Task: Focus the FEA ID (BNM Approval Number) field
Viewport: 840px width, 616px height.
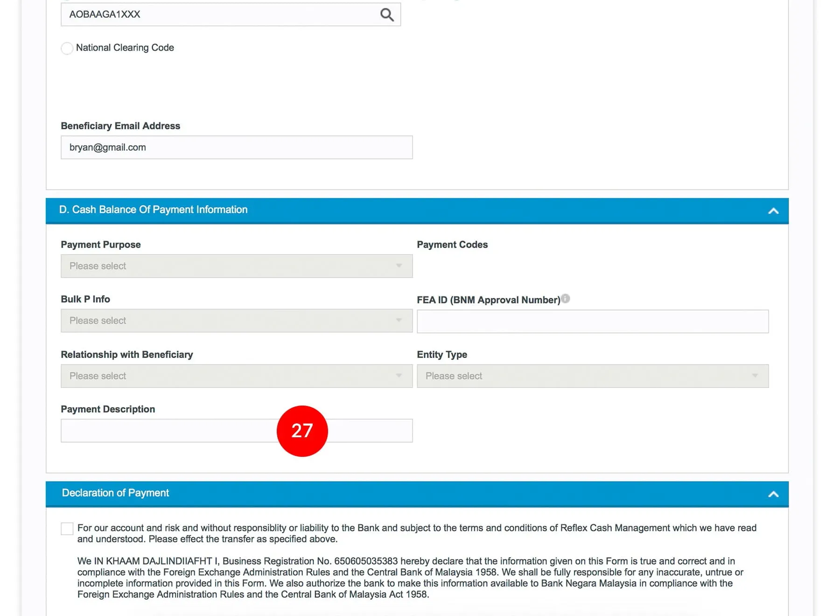Action: click(x=592, y=322)
